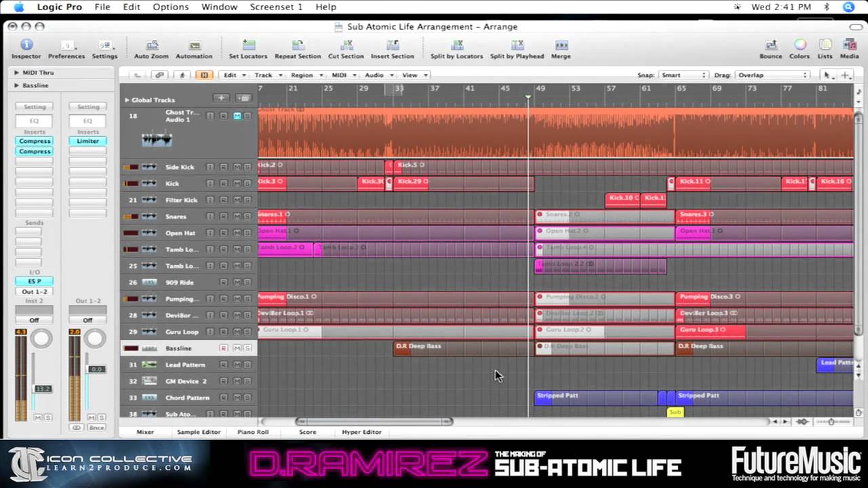Expand the Global Tracks section
This screenshot has height=488, width=868.
[x=126, y=100]
